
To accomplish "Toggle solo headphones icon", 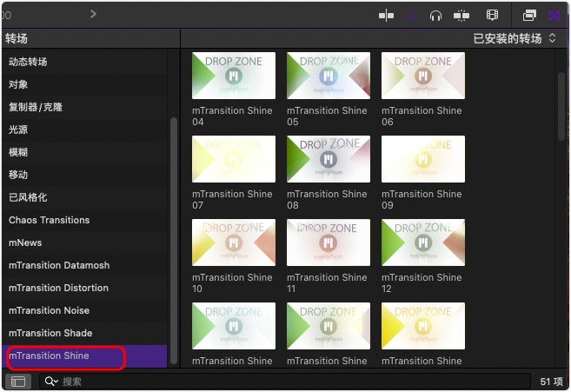I will [x=435, y=16].
